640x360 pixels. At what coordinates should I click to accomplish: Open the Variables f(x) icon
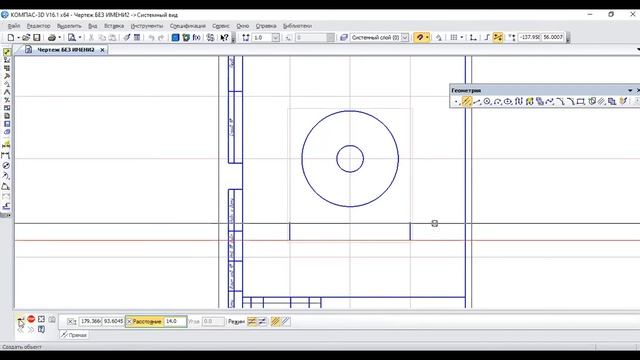(196, 38)
